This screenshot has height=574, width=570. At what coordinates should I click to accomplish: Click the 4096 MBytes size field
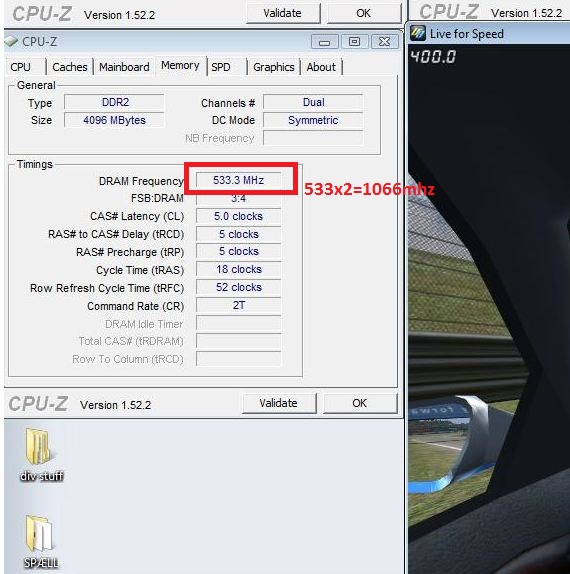(x=114, y=120)
